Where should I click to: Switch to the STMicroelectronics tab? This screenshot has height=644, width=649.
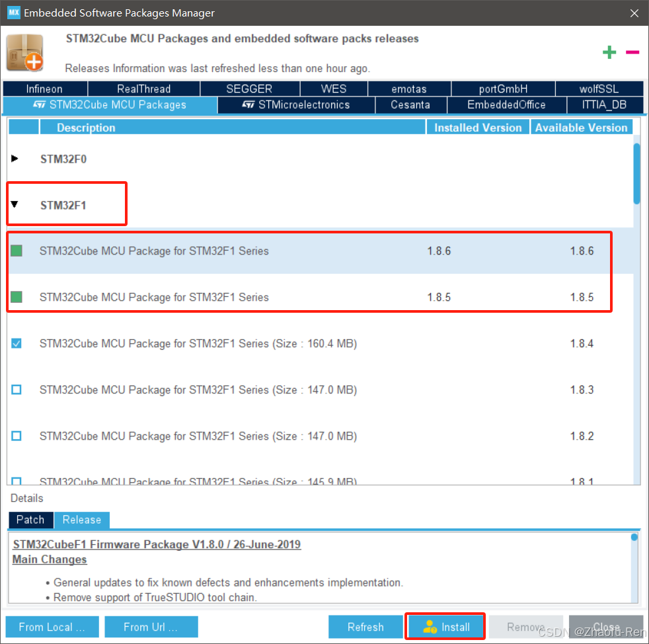pos(296,104)
